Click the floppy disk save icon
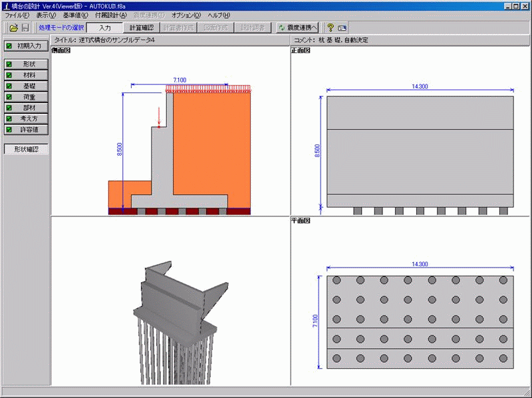Screen dimensions: 532x398 tap(25, 28)
